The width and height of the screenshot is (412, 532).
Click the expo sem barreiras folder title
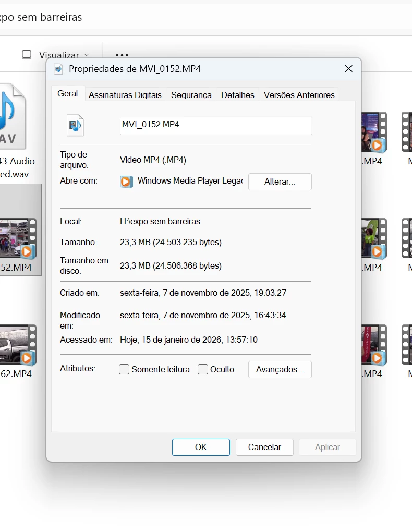pyautogui.click(x=41, y=17)
